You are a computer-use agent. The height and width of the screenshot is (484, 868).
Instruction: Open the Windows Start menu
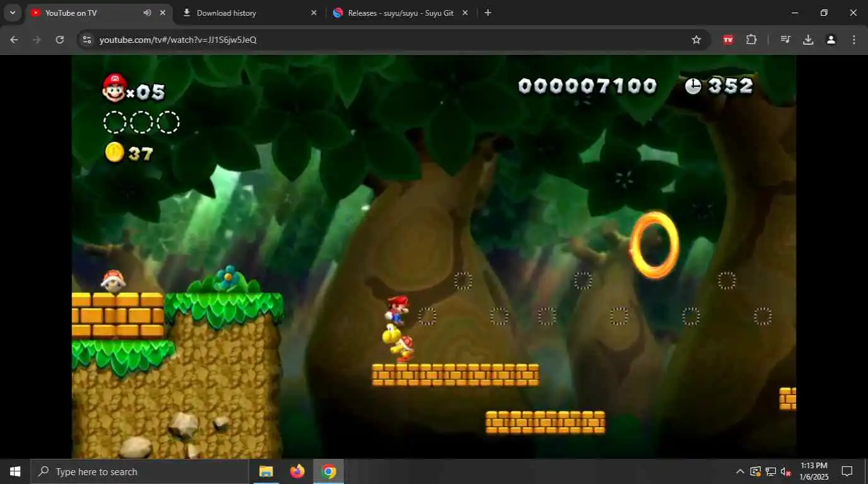tap(15, 471)
